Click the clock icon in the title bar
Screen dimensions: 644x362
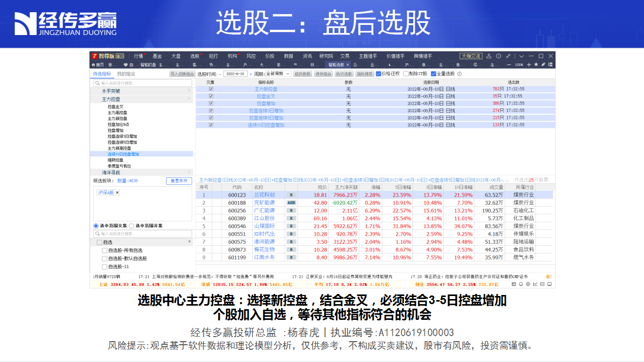point(499,56)
